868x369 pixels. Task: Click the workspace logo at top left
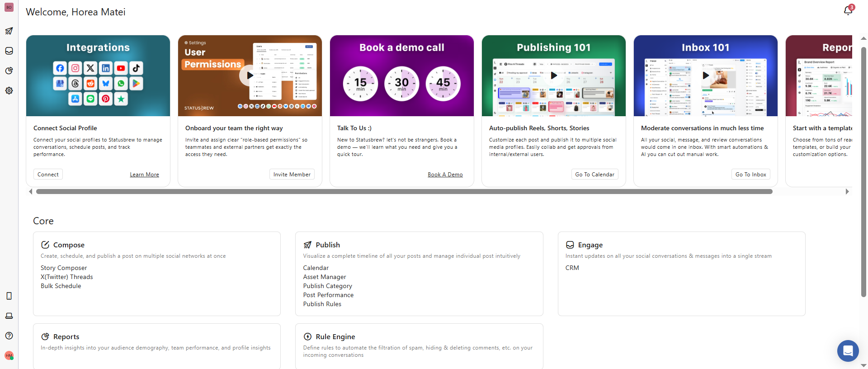pos(9,7)
